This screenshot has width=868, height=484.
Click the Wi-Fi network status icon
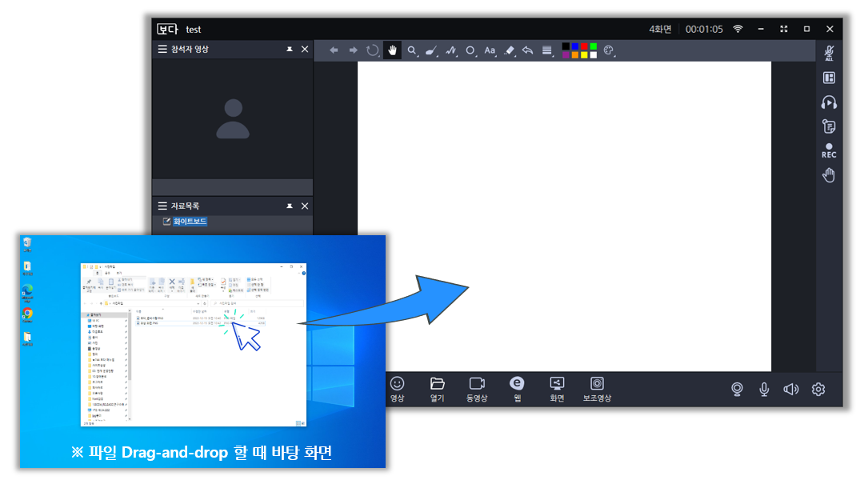pyautogui.click(x=738, y=29)
